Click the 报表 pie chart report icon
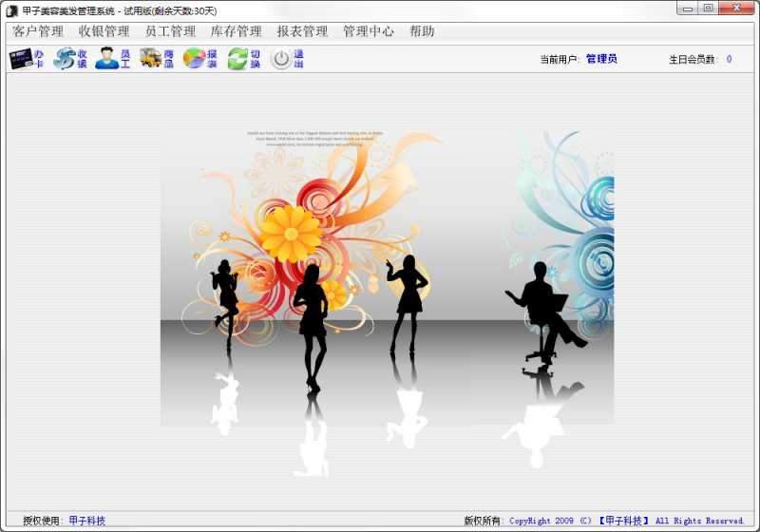The image size is (760, 532). [200, 59]
